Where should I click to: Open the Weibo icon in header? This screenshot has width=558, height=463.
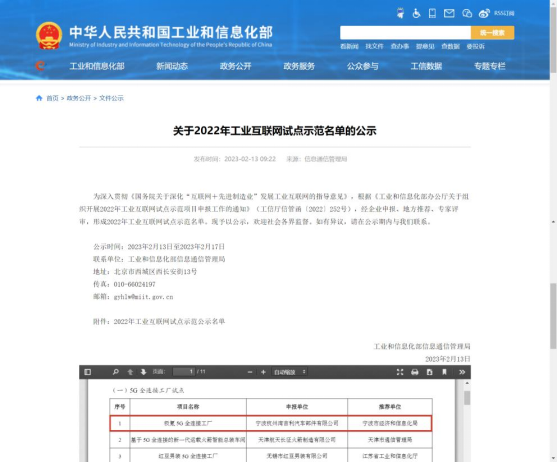pos(484,14)
